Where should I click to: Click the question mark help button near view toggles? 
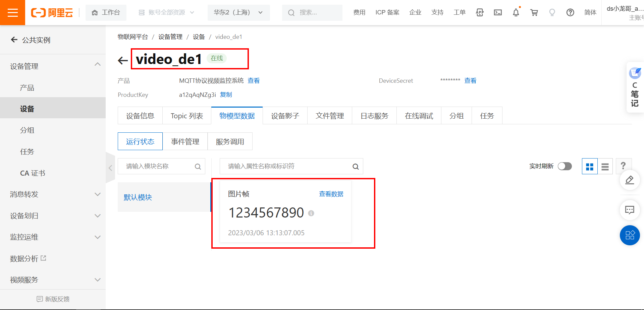624,166
